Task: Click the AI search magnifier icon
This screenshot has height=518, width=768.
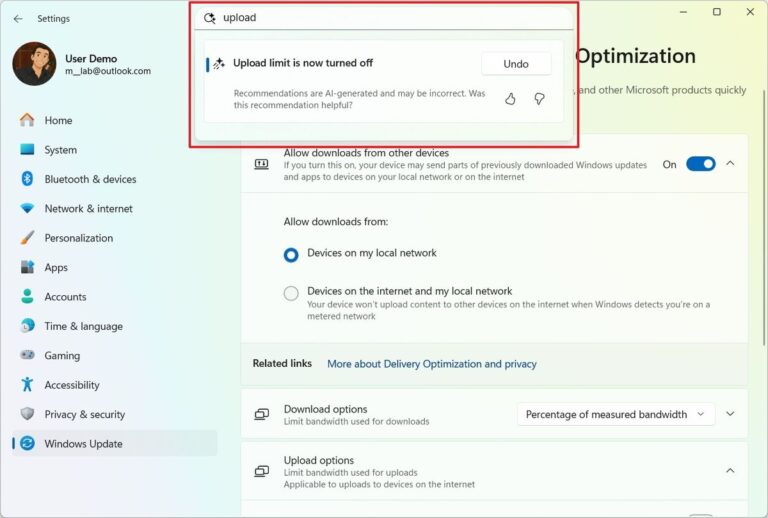Action: tap(210, 18)
